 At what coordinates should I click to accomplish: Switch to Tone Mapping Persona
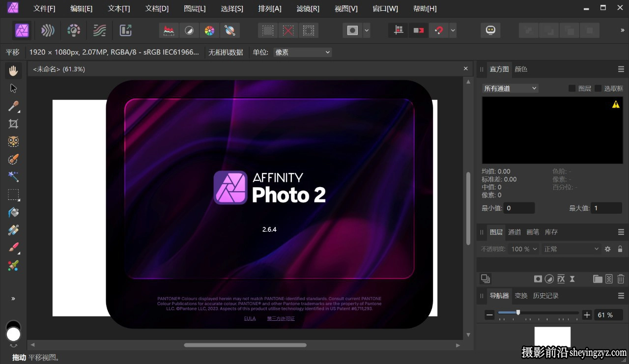[x=100, y=30]
